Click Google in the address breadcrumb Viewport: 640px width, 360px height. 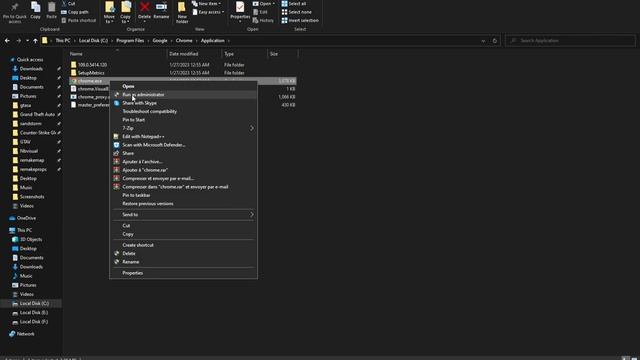click(x=160, y=41)
